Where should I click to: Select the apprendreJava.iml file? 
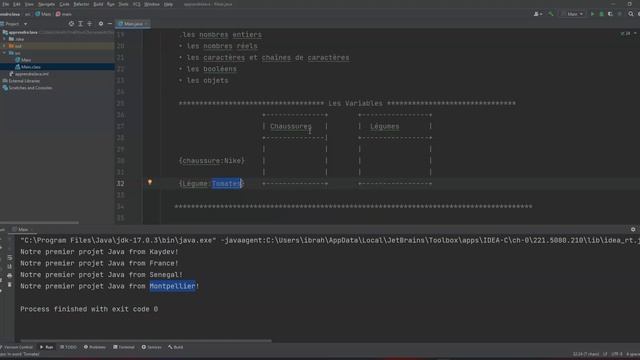(x=29, y=74)
